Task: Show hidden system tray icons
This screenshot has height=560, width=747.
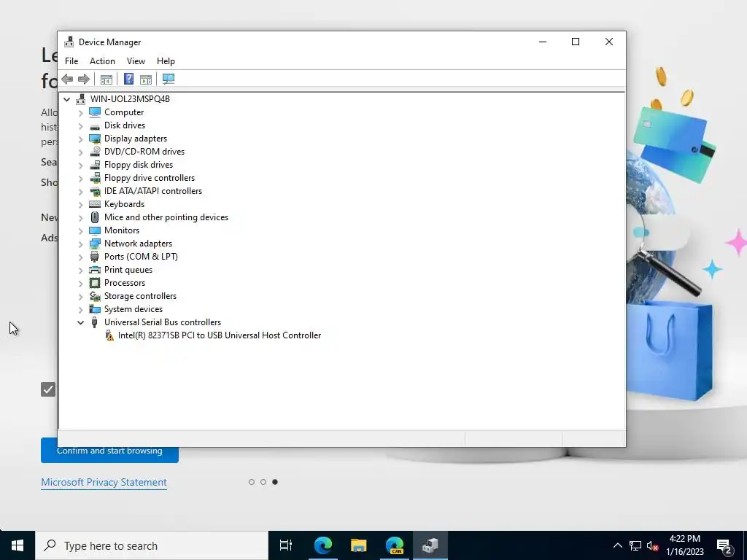Action: 617,545
